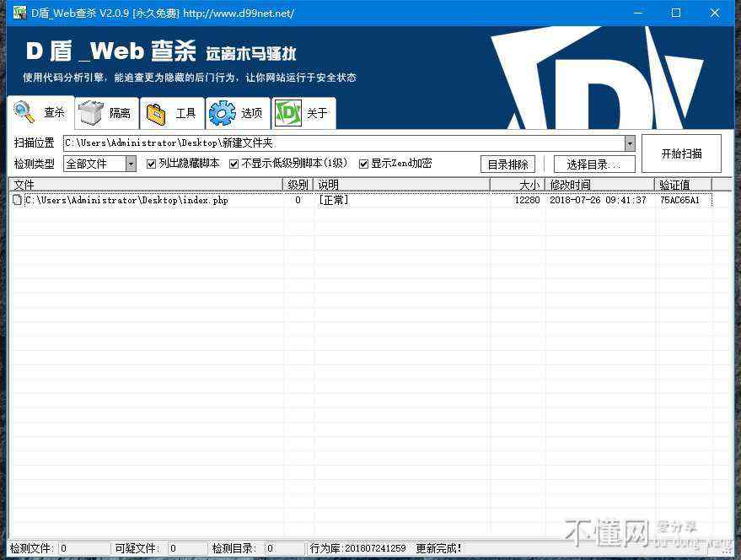
Task: Click the D盾 app icon in title bar
Action: point(19,13)
